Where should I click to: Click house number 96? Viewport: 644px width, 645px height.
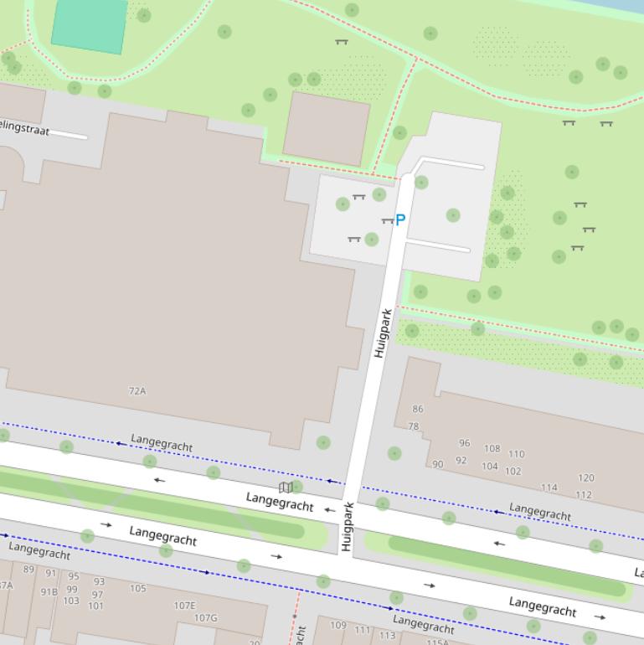click(464, 443)
